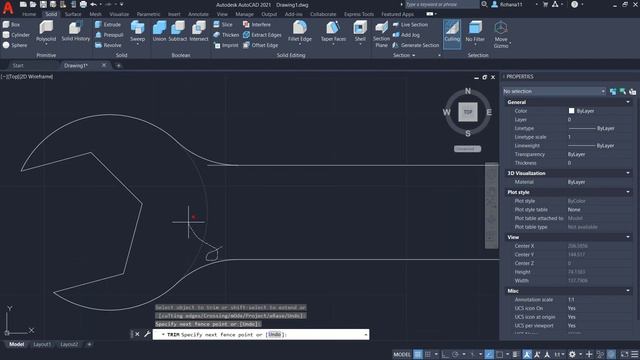This screenshot has height=360, width=640.
Task: Select the Slice tool
Action: 223,24
